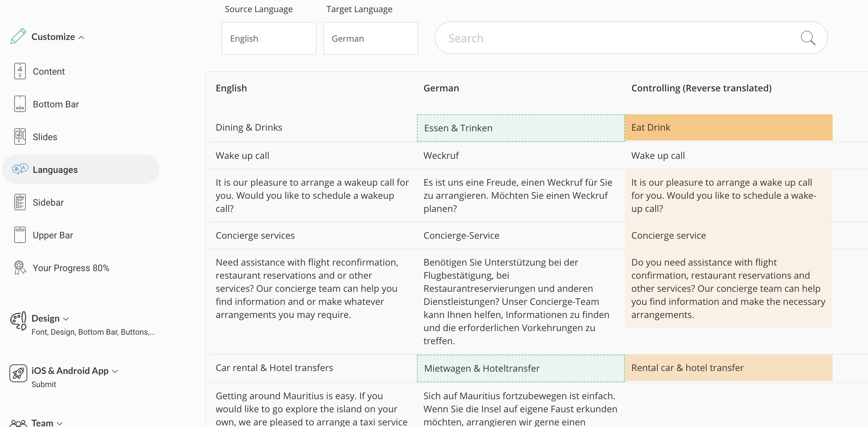
Task: Click the 'Rental car & hotel transfer' cell
Action: (728, 367)
